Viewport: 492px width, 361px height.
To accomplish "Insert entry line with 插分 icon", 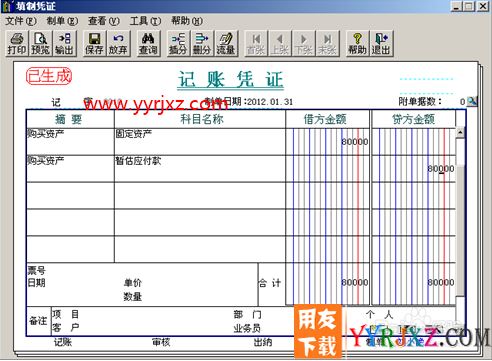I will click(178, 44).
